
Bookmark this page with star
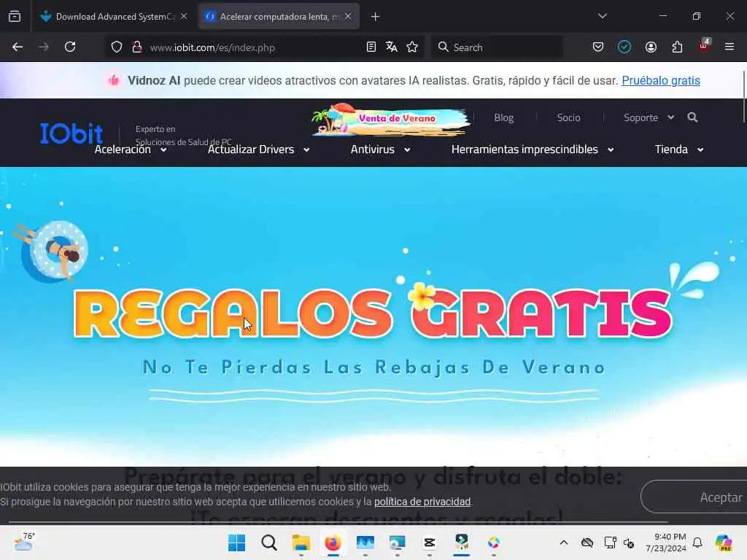pos(413,47)
